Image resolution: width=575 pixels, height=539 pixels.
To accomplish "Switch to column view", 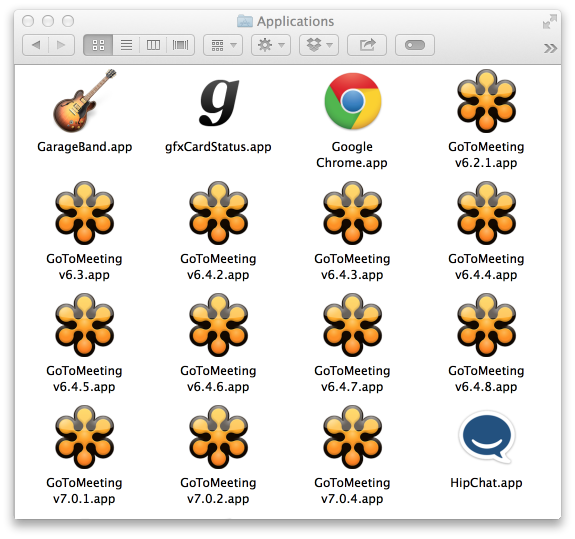I will pos(153,45).
